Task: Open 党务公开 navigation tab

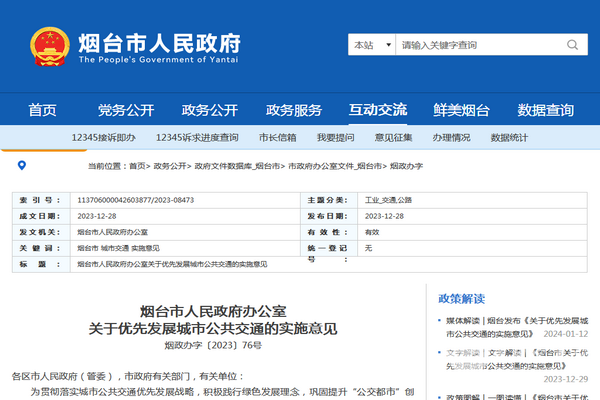Action: (x=126, y=110)
